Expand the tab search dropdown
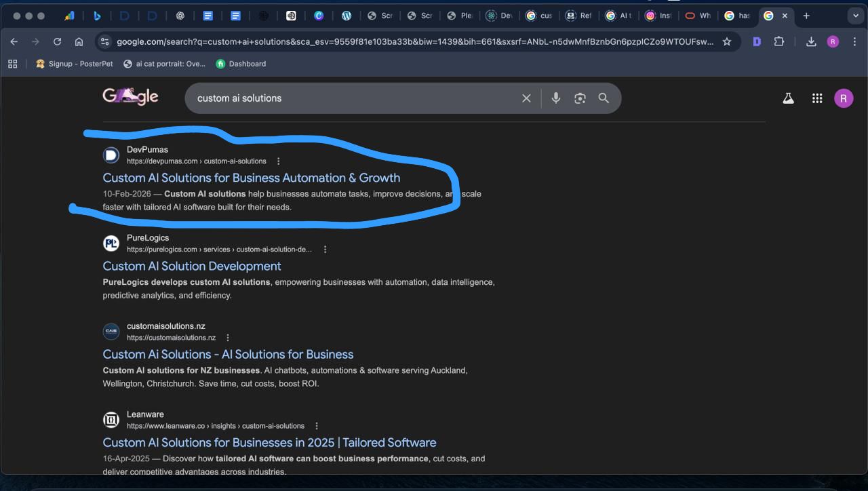Screen dimensions: 868x491 click(x=856, y=16)
